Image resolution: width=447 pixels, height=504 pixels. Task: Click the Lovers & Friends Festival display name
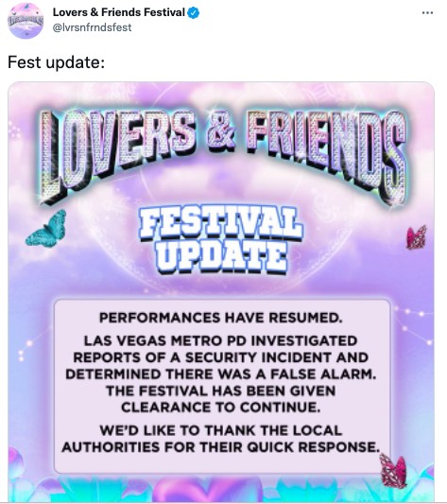tap(118, 12)
